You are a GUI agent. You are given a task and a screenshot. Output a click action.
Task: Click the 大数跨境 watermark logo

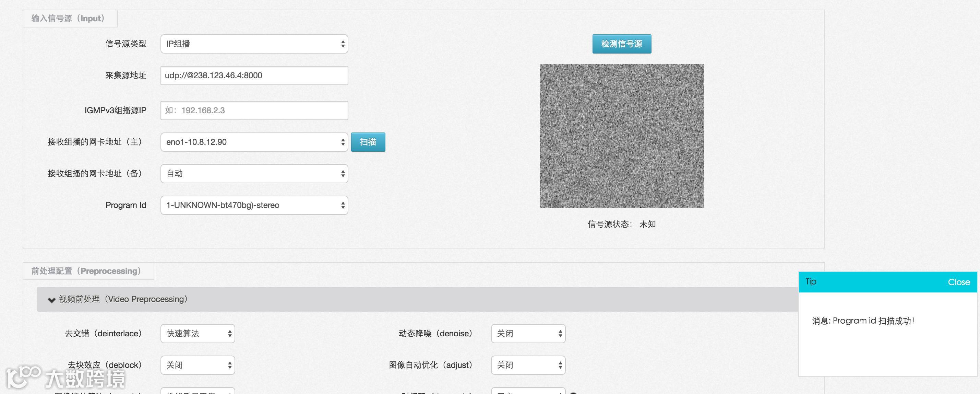[x=65, y=378]
